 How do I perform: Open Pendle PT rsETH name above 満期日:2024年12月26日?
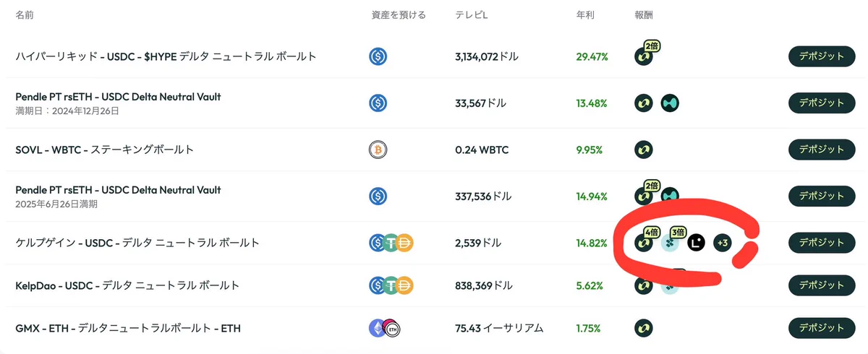point(118,97)
